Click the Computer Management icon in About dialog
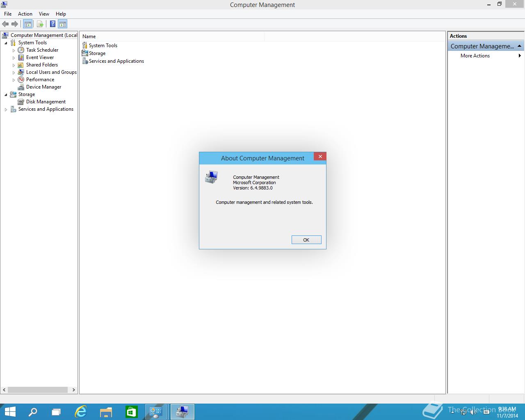Viewport: 525px width, 420px height. click(211, 177)
